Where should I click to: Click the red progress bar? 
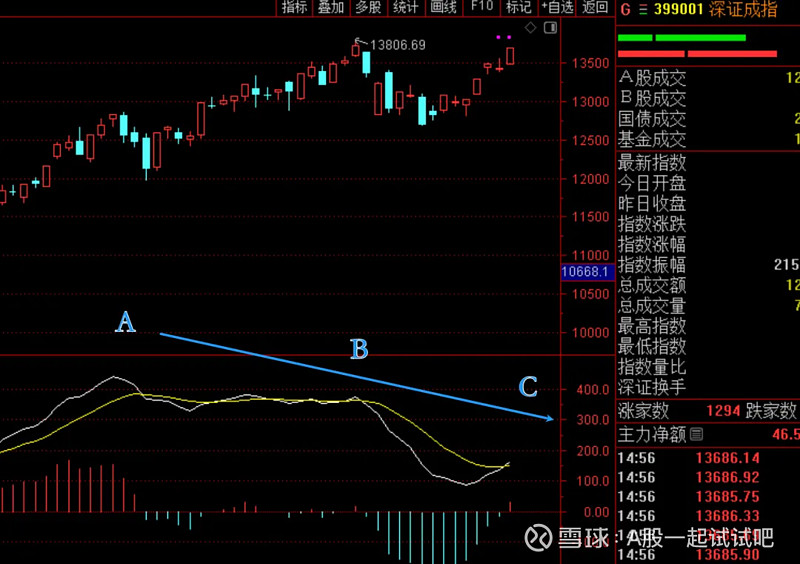click(697, 54)
